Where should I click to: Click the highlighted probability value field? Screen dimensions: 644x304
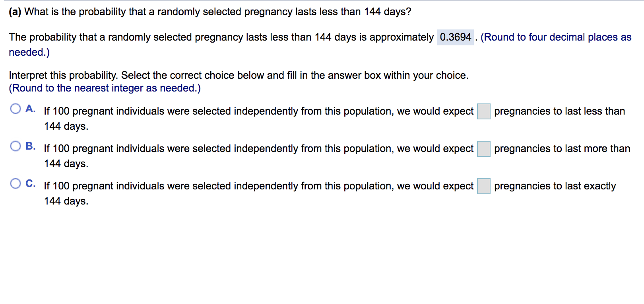coord(456,37)
